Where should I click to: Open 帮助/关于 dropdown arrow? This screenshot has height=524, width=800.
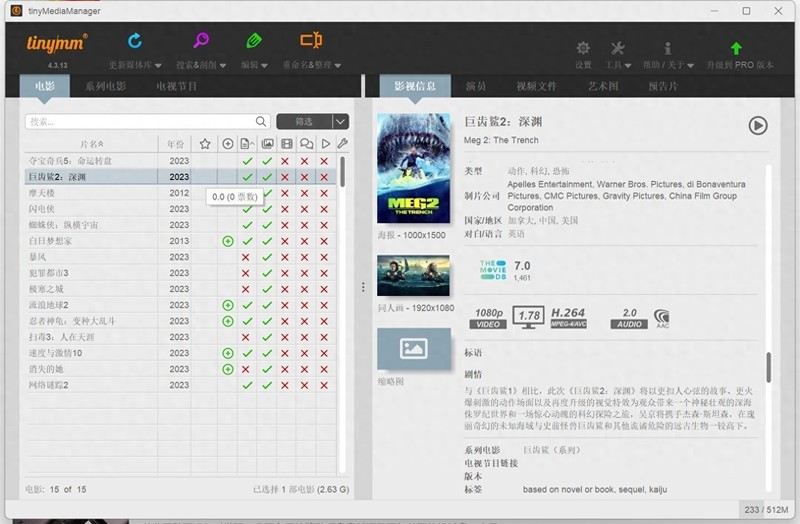pyautogui.click(x=690, y=65)
